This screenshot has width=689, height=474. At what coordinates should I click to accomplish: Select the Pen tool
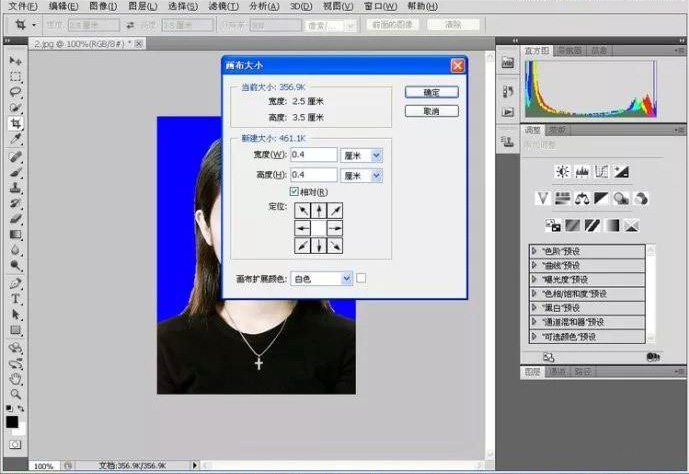tap(15, 283)
